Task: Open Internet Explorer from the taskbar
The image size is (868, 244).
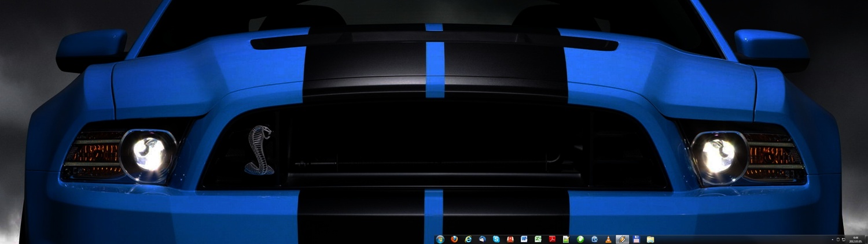Action: 468,239
